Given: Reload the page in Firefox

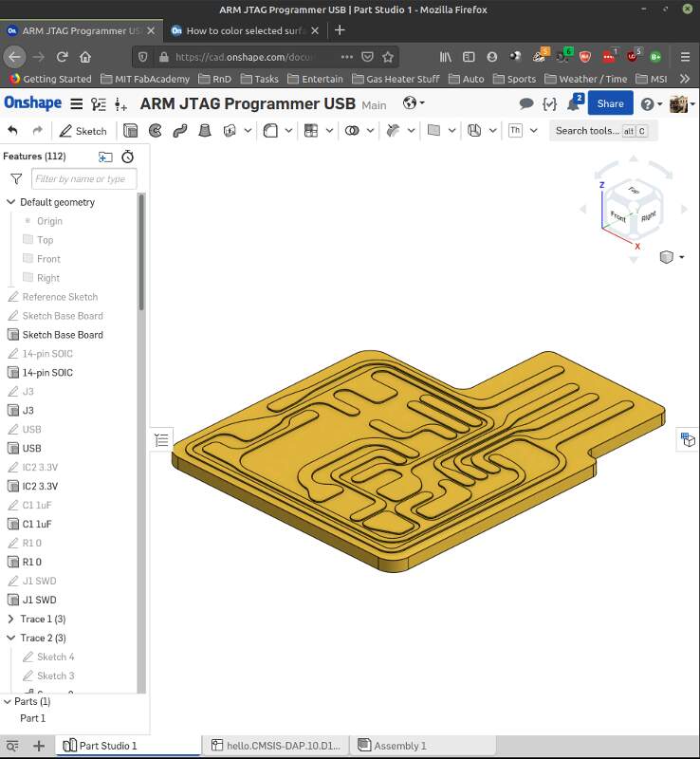Looking at the screenshot, I should [x=62, y=57].
